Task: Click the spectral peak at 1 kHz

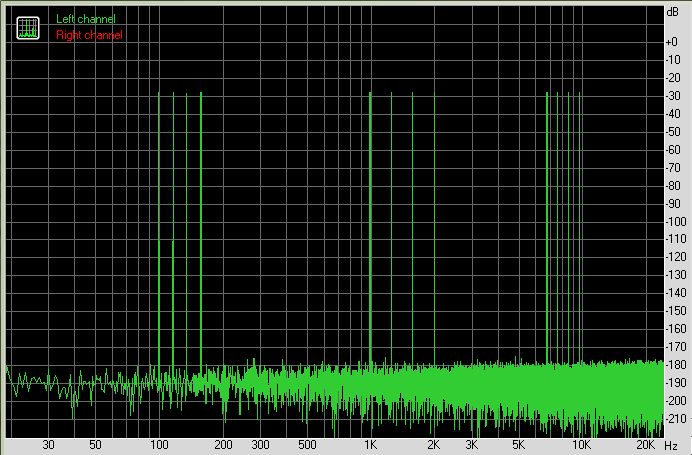Action: pyautogui.click(x=370, y=227)
